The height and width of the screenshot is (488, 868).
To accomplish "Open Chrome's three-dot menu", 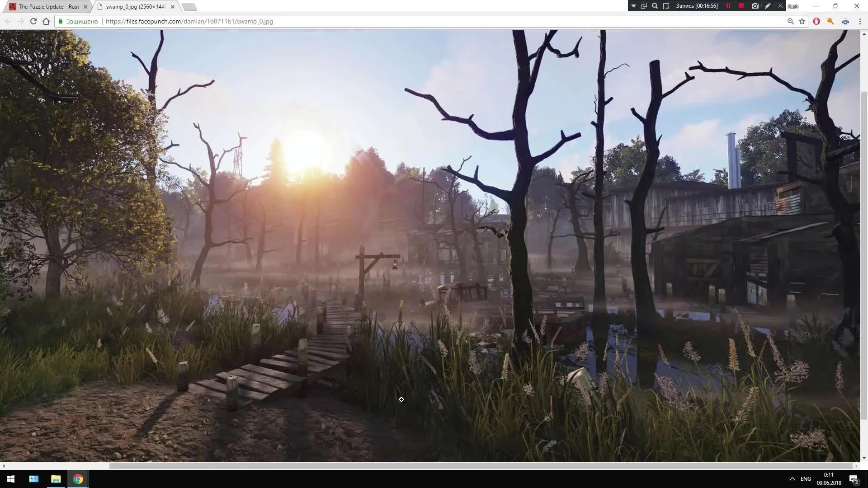I will point(860,21).
